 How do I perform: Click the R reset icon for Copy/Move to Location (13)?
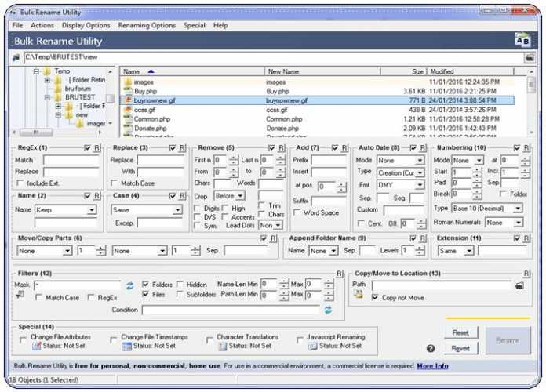pos(526,274)
